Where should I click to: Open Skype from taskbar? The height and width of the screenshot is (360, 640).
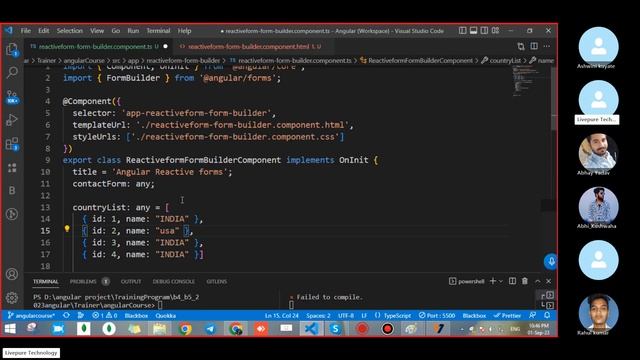[336, 329]
